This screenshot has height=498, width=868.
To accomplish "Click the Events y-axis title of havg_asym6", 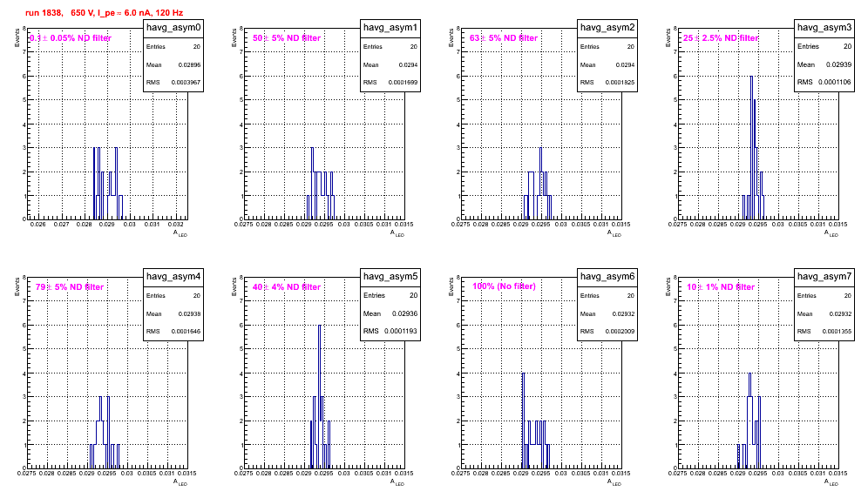I will (451, 286).
